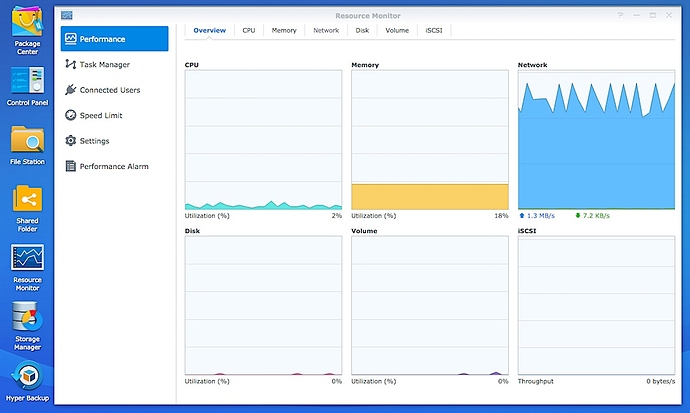Switch to the Volume tab
Screen dimensions: 690x413
[397, 30]
